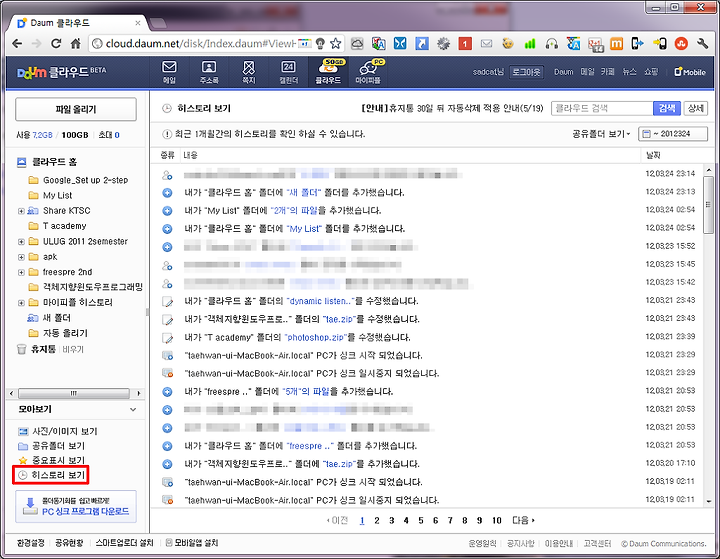
Task: Click the Daum 클라우드 BETA logo
Action: coord(61,72)
